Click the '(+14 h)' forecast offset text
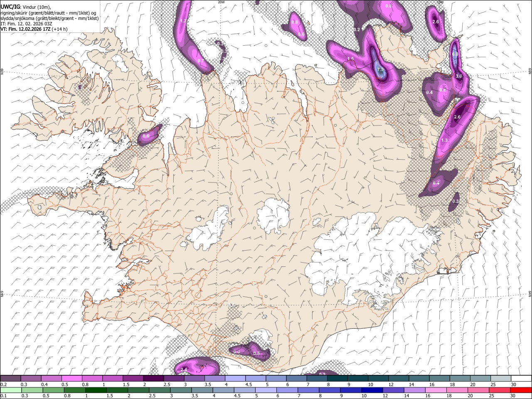 tap(60, 29)
